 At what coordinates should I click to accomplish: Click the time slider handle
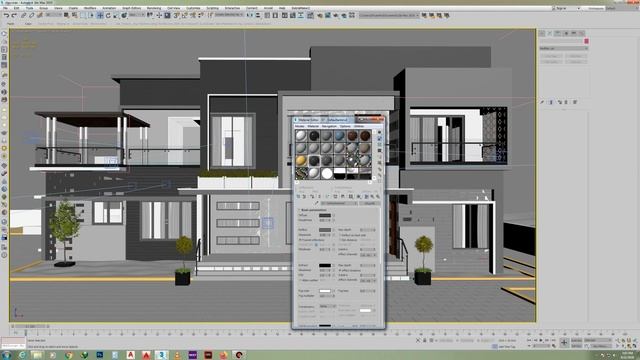(x=29, y=327)
